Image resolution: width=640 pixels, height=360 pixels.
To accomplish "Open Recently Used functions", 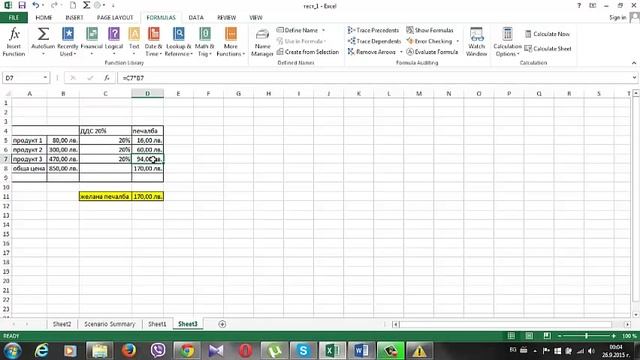I will 67,42.
